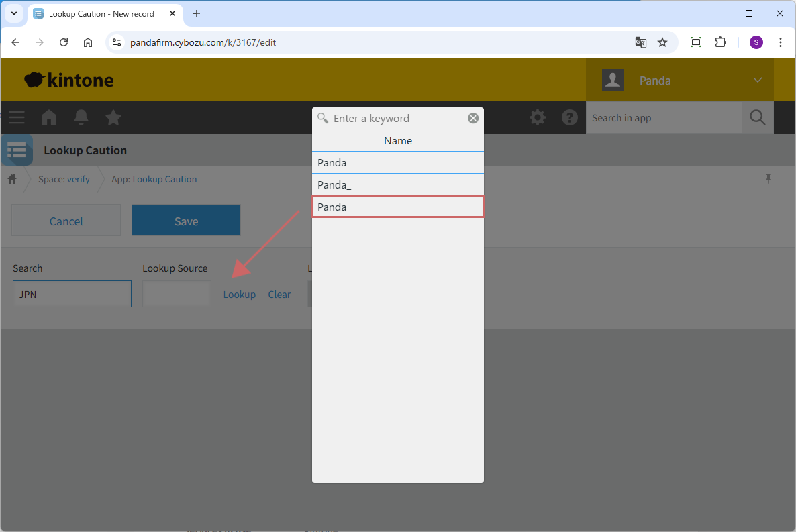Click the Save button
Screen dimensions: 796x532
pos(186,221)
